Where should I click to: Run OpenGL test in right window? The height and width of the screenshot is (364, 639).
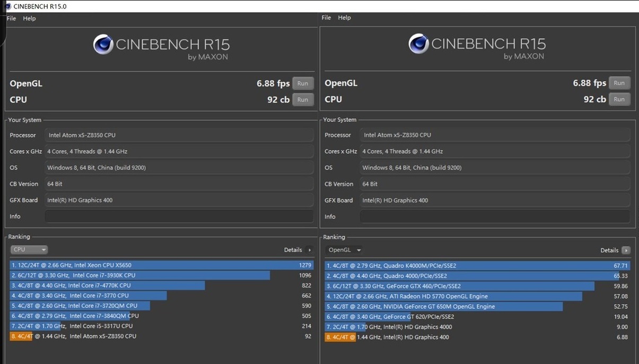(x=619, y=83)
